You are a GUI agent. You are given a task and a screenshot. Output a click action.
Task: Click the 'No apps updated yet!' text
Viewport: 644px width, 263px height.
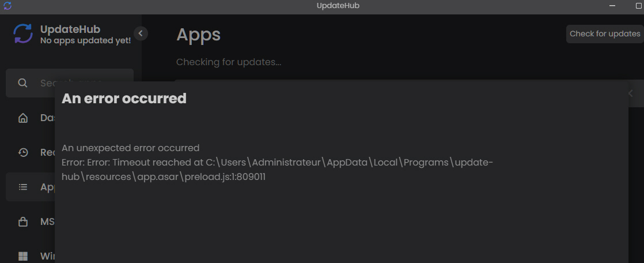coord(85,41)
